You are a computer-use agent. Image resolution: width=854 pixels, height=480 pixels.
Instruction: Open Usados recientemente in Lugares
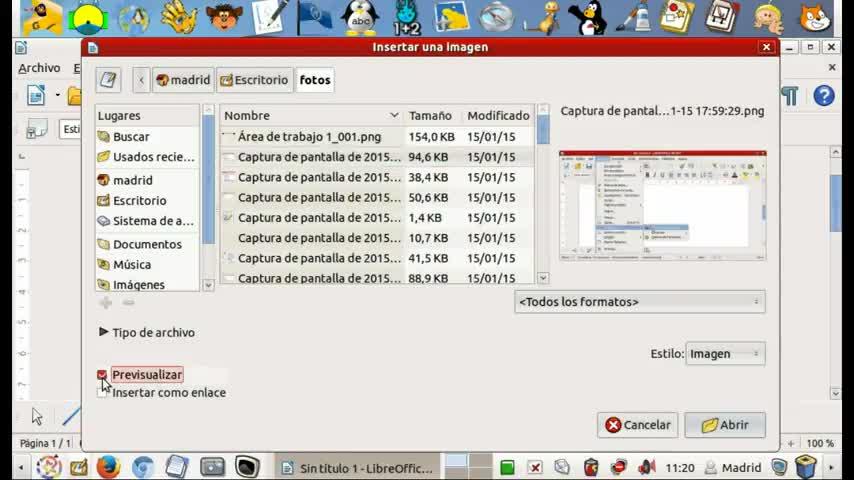coord(147,157)
